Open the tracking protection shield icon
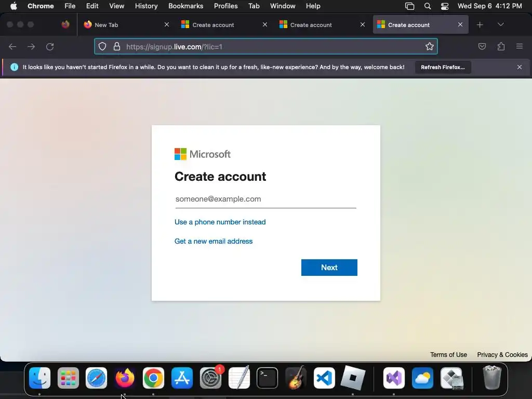The width and height of the screenshot is (532, 399). click(x=102, y=46)
